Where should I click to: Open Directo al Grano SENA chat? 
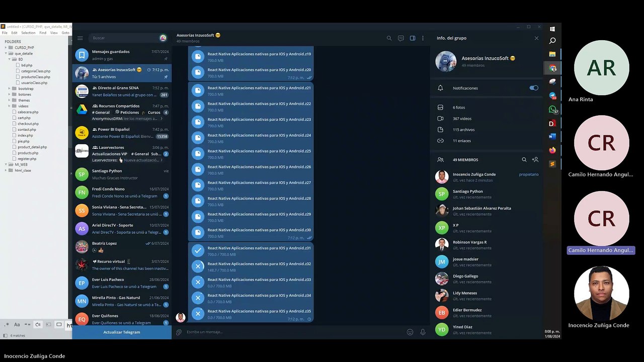pyautogui.click(x=122, y=91)
